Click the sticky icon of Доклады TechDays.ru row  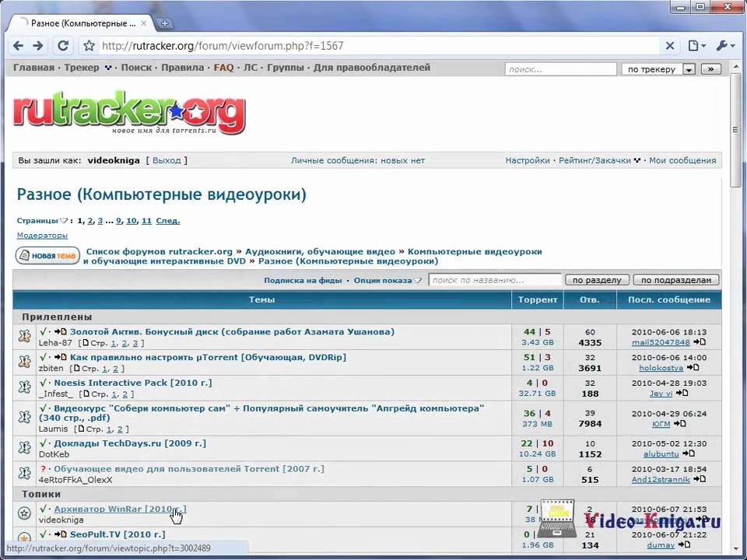pyautogui.click(x=24, y=448)
